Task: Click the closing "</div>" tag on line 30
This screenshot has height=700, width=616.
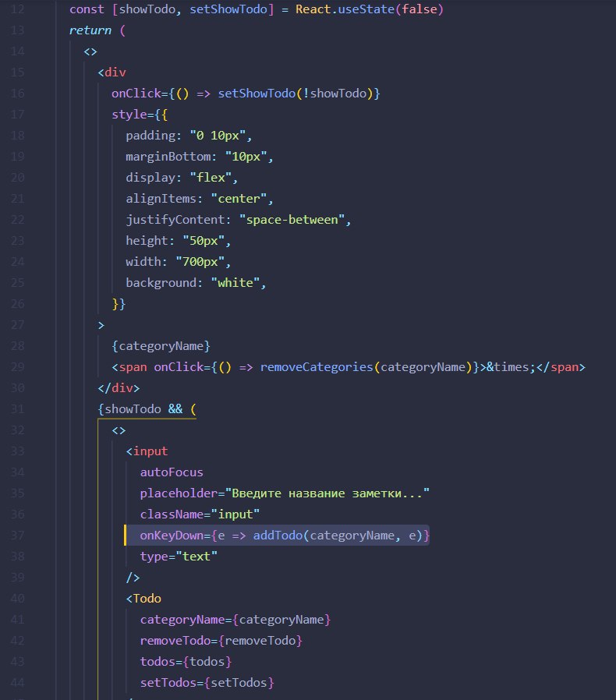Action: tap(119, 388)
